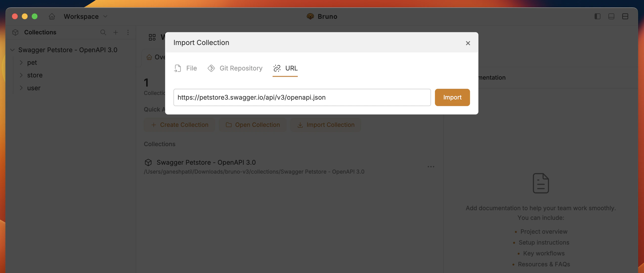
Task: Toggle the left sidebar panel icon
Action: tap(598, 16)
